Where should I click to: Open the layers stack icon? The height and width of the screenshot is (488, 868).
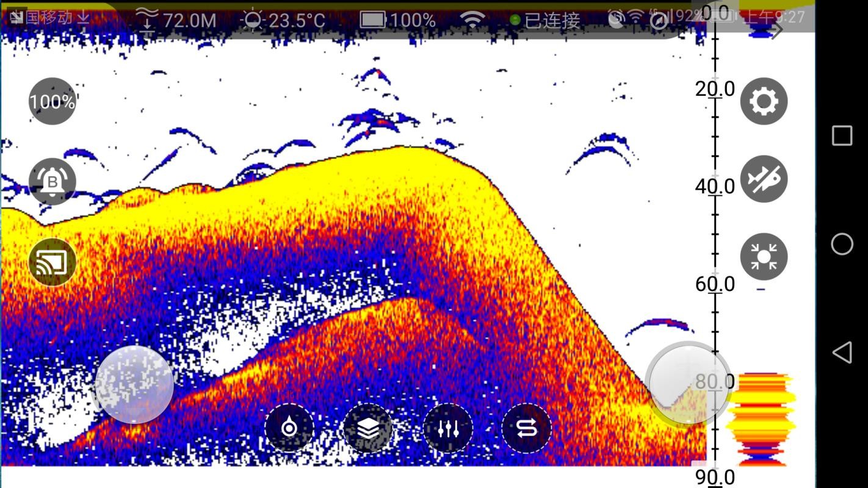368,428
